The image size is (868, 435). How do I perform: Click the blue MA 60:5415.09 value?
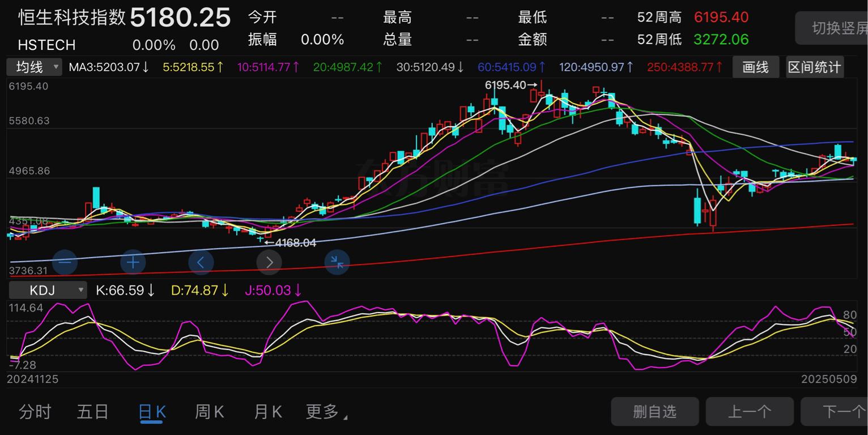tap(512, 67)
